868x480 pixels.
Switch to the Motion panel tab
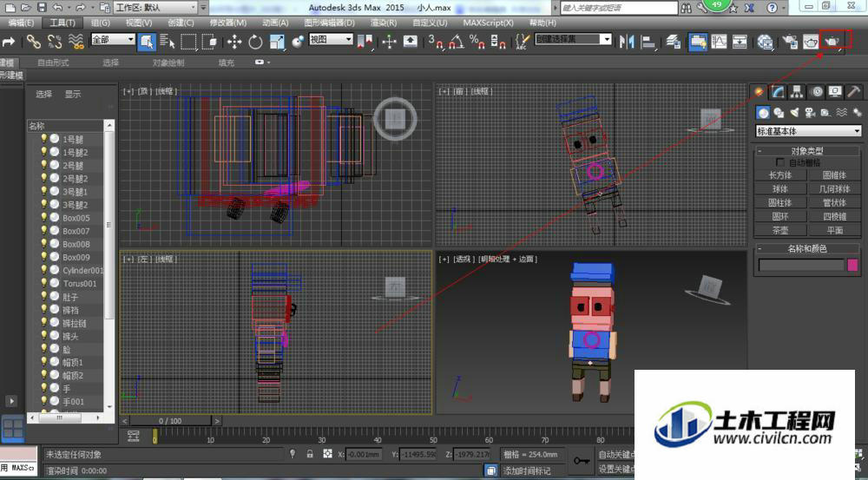817,92
